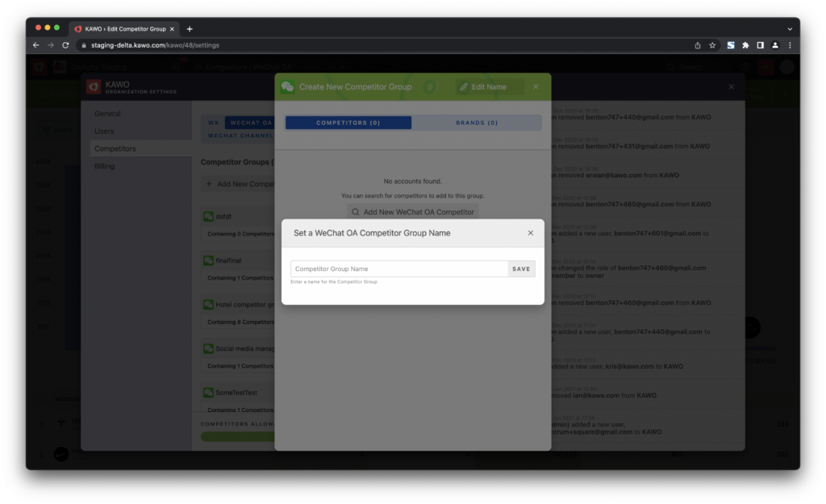Open the blue S extension icon
Image resolution: width=826 pixels, height=504 pixels.
tap(731, 45)
